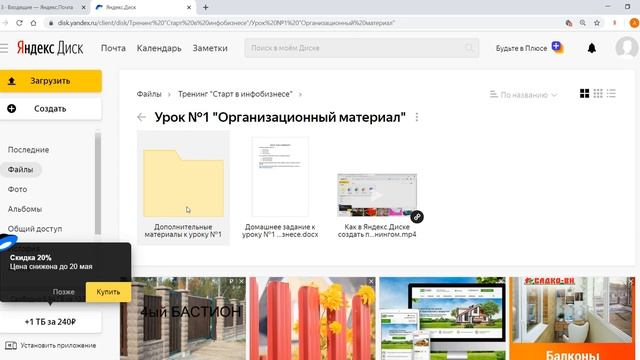Focus the Disk search field
This screenshot has height=360, width=640.
[362, 48]
